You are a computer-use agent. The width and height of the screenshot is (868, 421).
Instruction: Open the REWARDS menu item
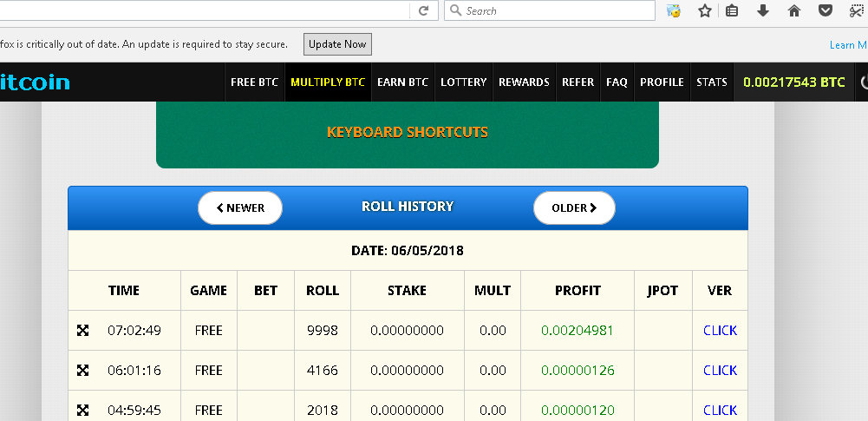524,82
